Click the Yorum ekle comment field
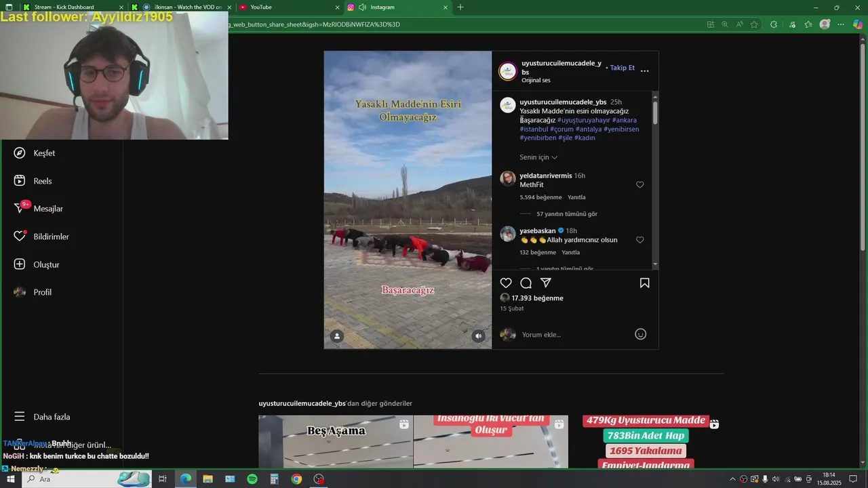Image resolution: width=868 pixels, height=488 pixels. 575,334
